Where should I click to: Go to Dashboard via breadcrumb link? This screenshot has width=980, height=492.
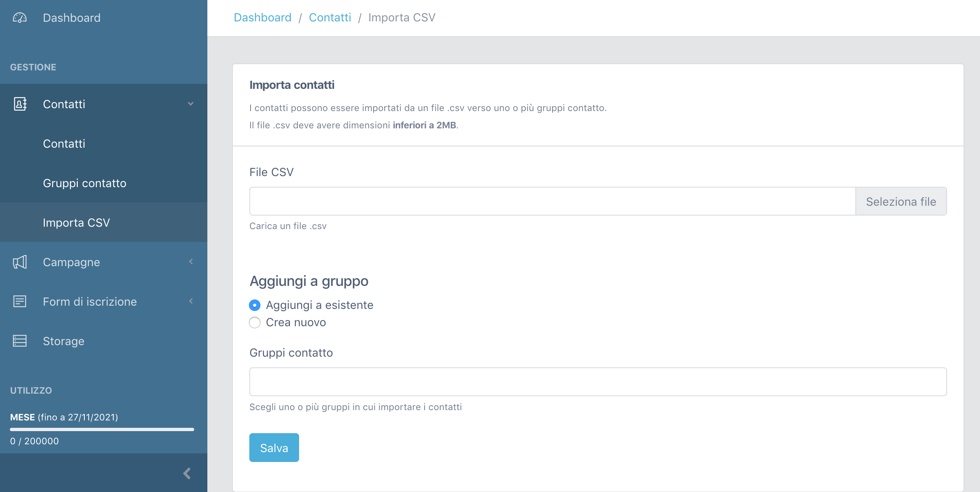click(262, 18)
